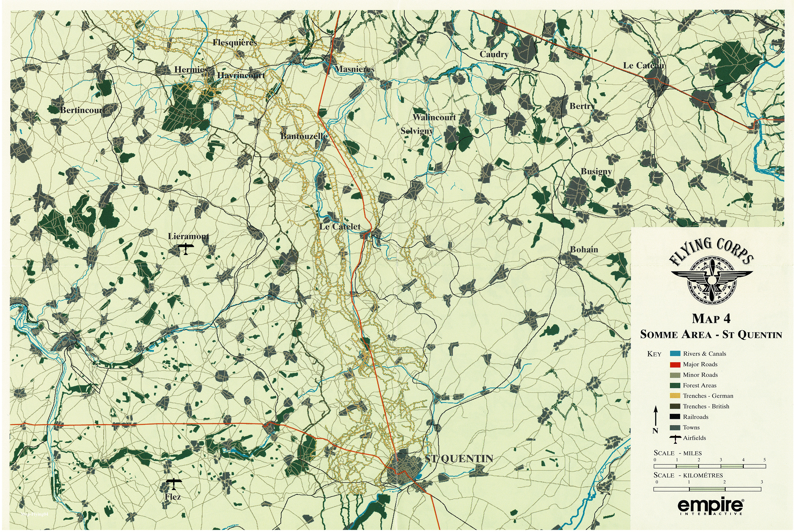Click the Bantouzelle town label
794x532 pixels.
point(304,136)
